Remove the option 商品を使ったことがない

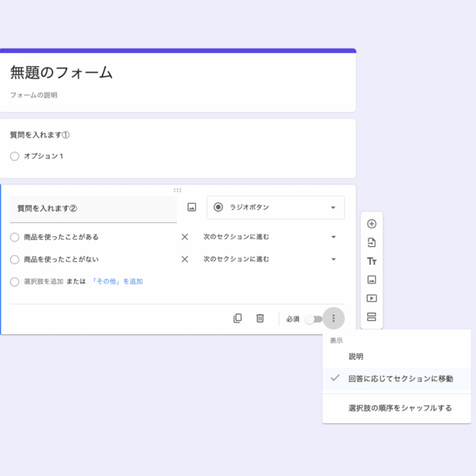point(185,259)
